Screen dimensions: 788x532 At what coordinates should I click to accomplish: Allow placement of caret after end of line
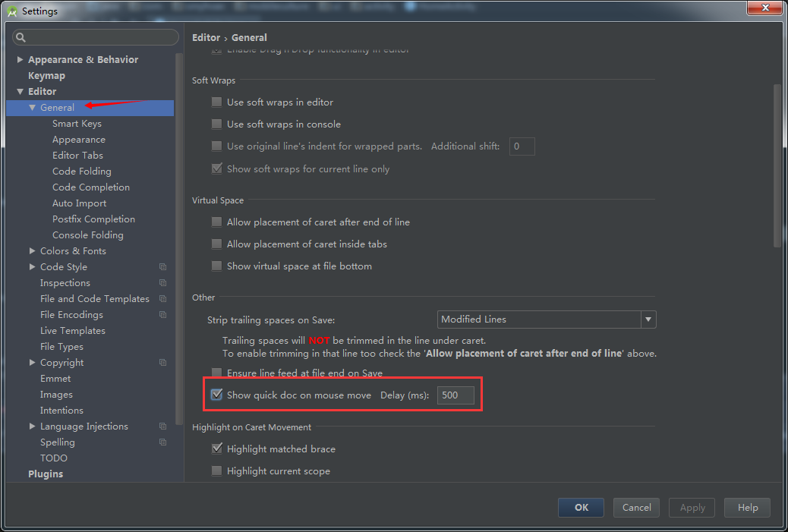coord(216,222)
